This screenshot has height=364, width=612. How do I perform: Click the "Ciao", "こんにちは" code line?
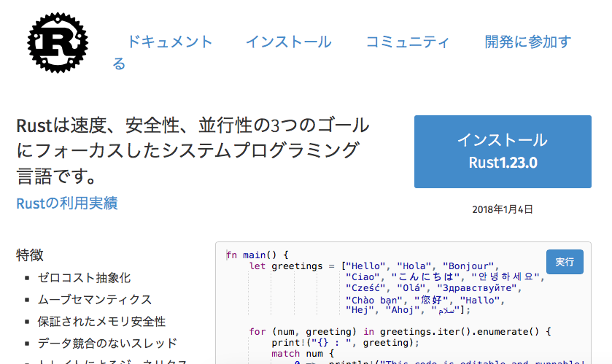(445, 277)
